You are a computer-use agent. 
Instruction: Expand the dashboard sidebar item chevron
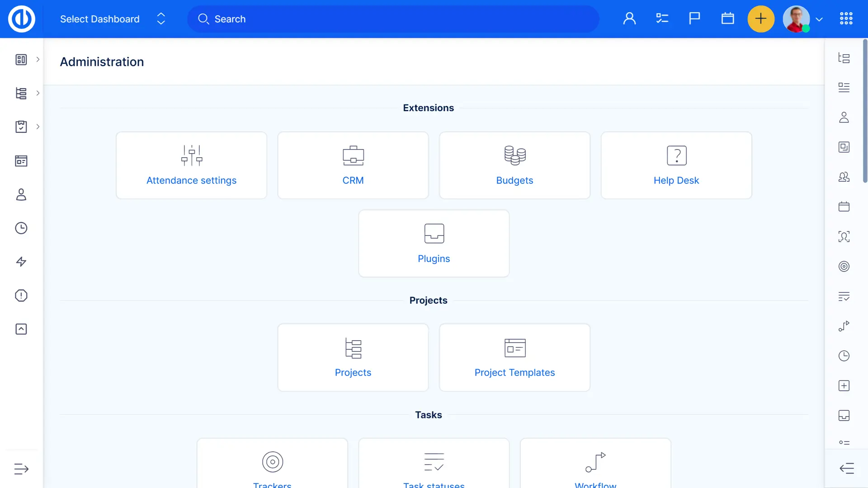tap(38, 60)
